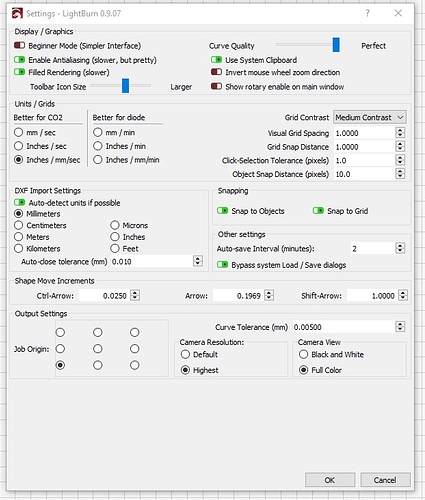Turn off Use System Clipboard
The image size is (425, 500).
216,60
